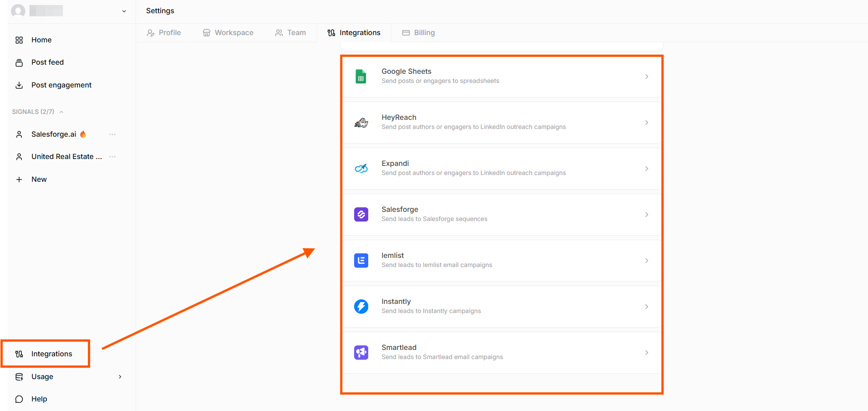Open Salesforge integration chevron
The height and width of the screenshot is (411, 868).
[646, 215]
